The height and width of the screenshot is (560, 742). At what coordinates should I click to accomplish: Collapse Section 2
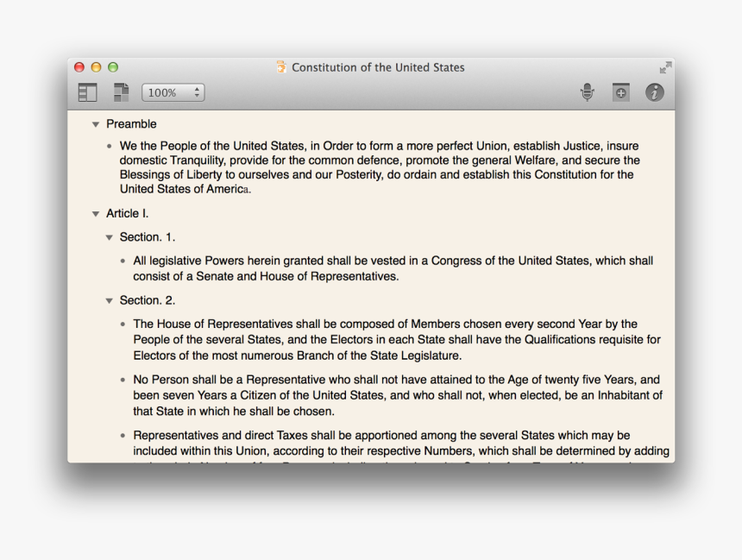pos(109,299)
